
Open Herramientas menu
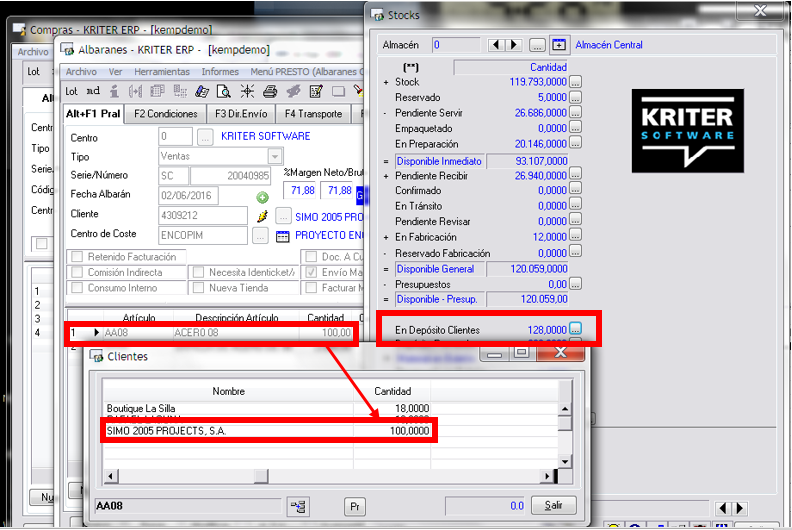coord(162,72)
